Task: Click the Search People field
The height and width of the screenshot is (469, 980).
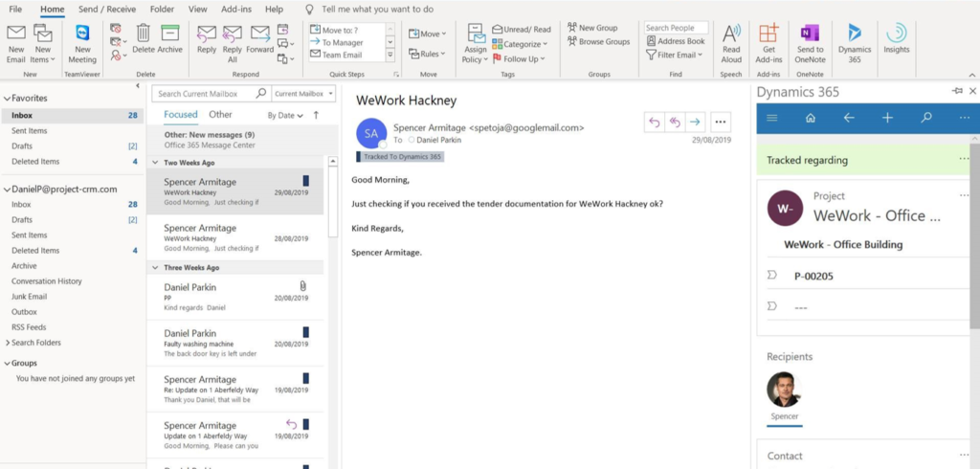Action: (677, 28)
